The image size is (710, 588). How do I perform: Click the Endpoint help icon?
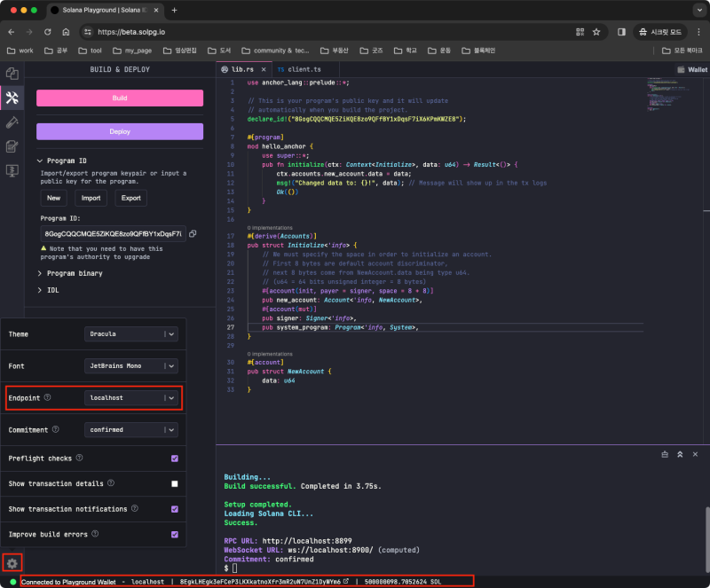48,397
